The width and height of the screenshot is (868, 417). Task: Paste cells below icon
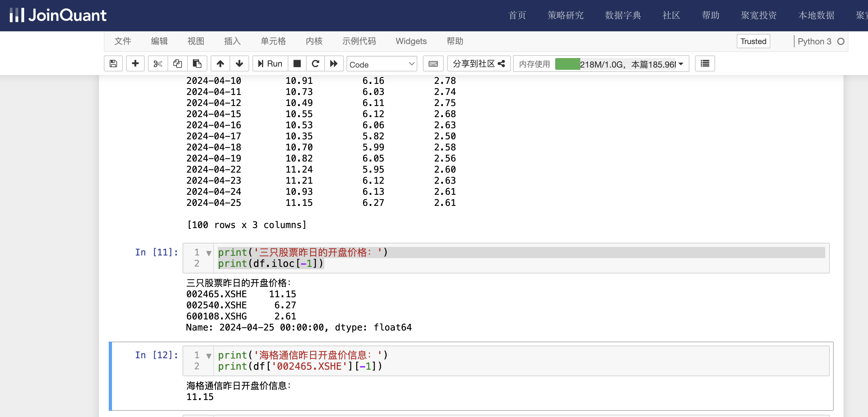[197, 64]
